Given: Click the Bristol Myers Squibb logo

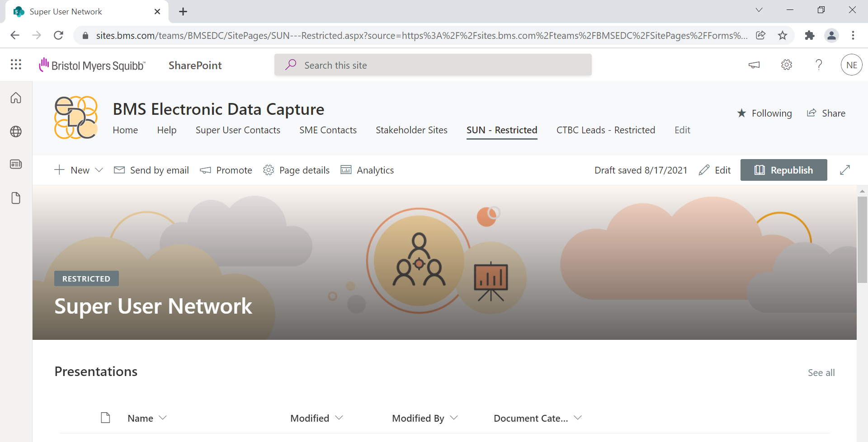Looking at the screenshot, I should [92, 65].
